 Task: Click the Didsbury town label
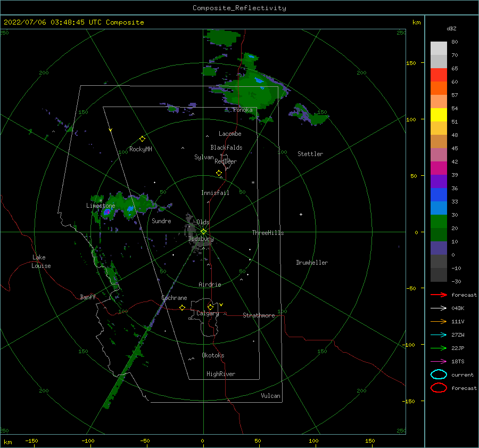[x=201, y=239]
